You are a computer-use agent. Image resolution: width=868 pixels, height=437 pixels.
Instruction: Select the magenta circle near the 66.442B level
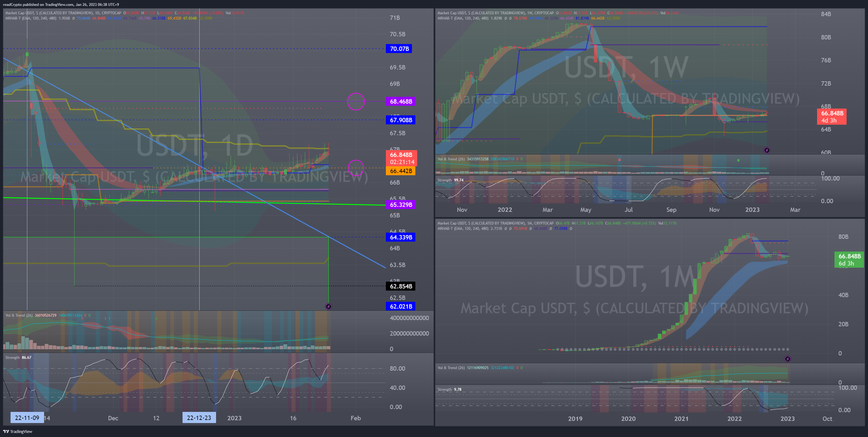tap(356, 168)
